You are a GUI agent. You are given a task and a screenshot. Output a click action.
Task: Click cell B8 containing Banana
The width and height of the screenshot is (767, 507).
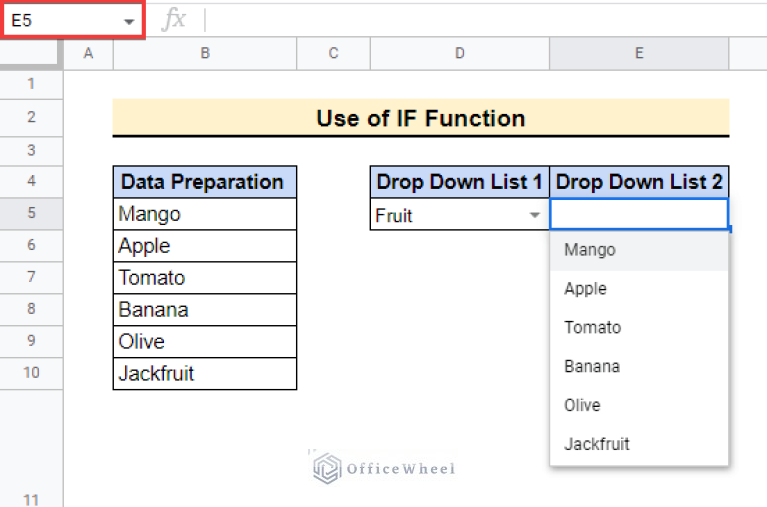[x=205, y=310]
